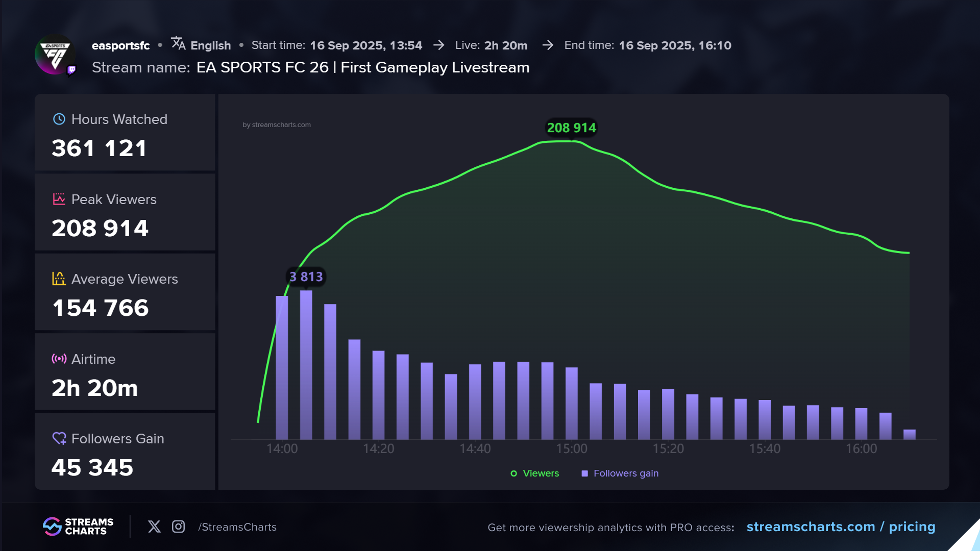Click the 15:00 axis label
Screen dimensions: 980x551
coord(572,449)
